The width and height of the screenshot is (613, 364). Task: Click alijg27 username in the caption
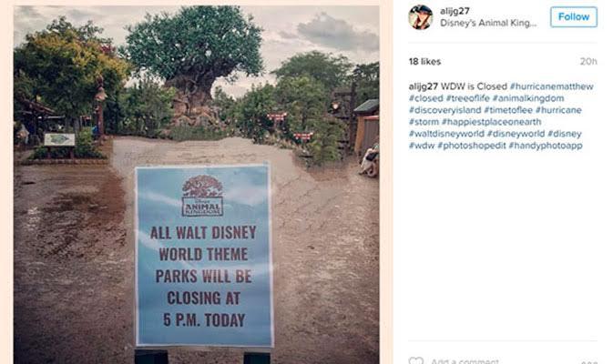[423, 86]
